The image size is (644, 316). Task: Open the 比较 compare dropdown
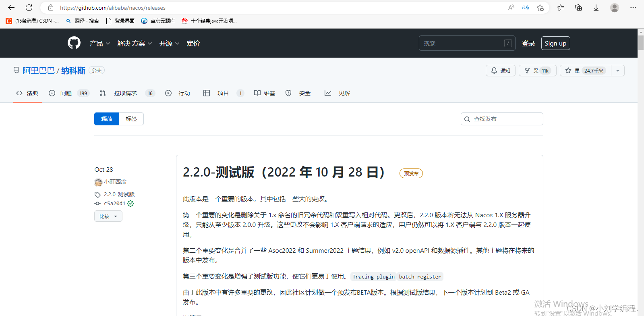[108, 216]
